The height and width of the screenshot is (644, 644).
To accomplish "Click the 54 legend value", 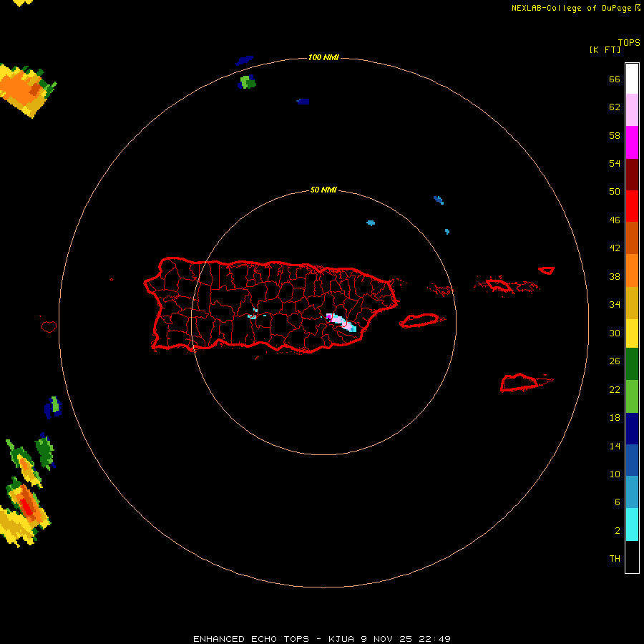I will point(615,163).
